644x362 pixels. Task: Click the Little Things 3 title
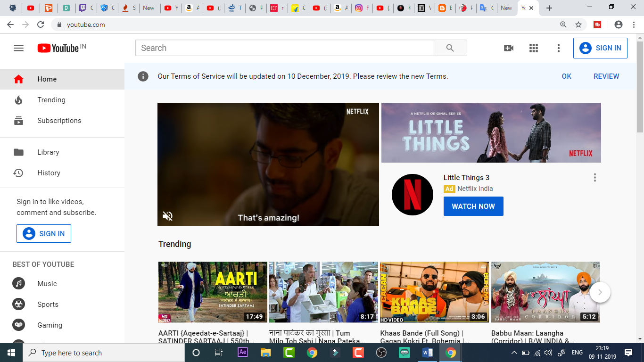pyautogui.click(x=466, y=178)
